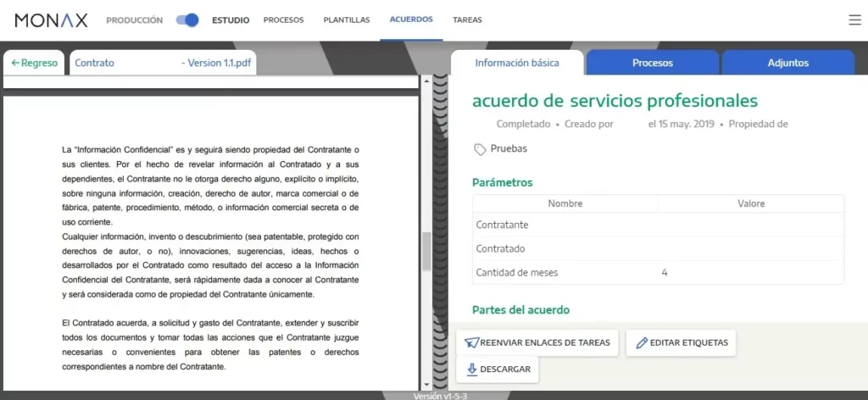Click the Cantidad de meses cell
Viewport: 868px width, 400px height.
pyautogui.click(x=565, y=272)
